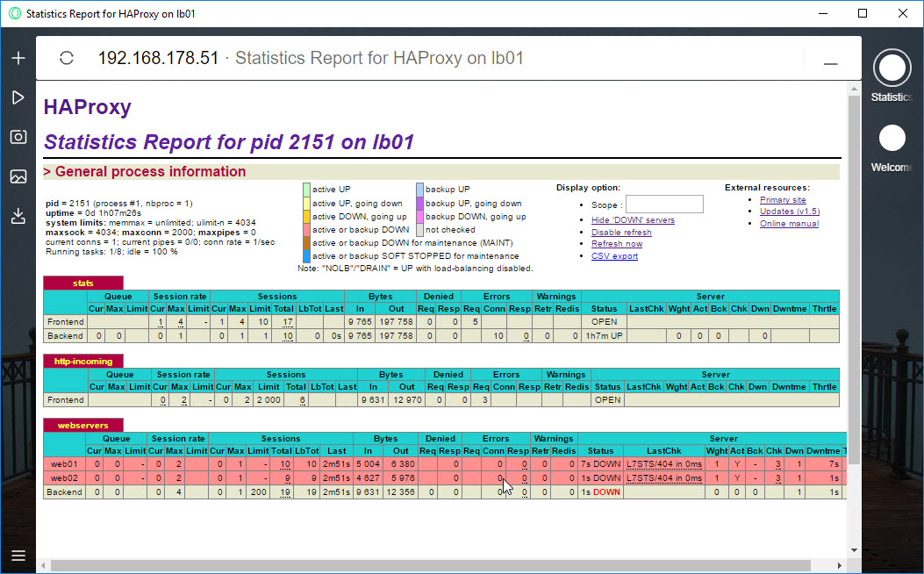Click session limit 2 000 in http-incoming

coord(269,399)
